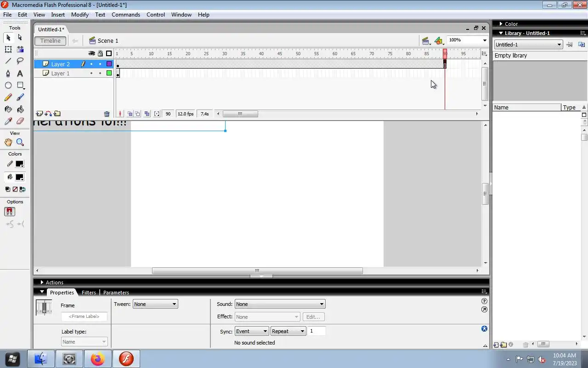Viewport: 588px width, 368px height.
Task: Click the Edit Symbols icon
Action: coord(439,41)
